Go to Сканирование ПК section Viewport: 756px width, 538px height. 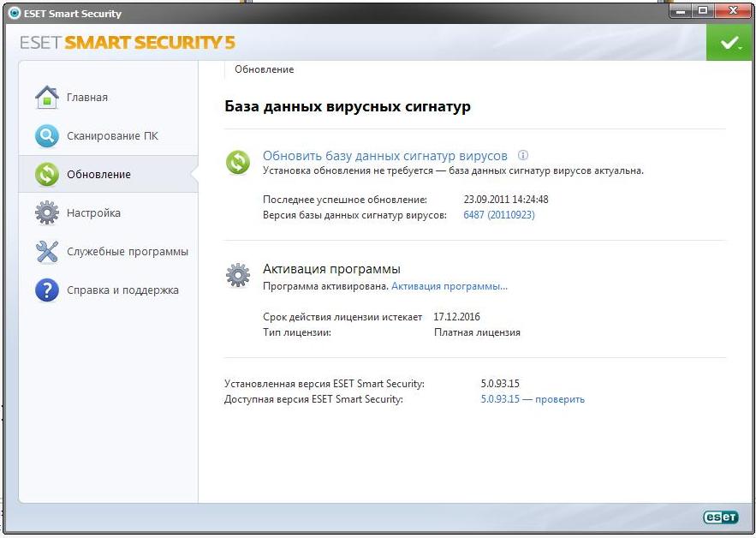point(112,136)
